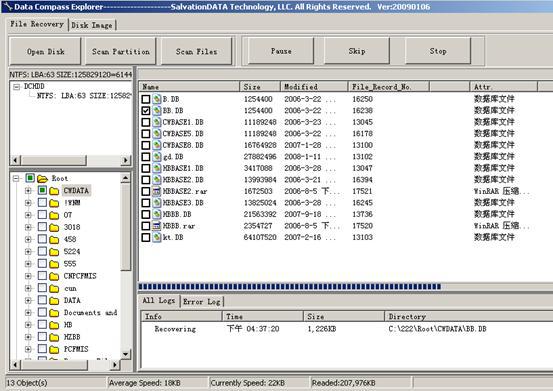Viewport: 553px width, 391px height.
Task: Expand the 3018 folder node
Action: (x=28, y=227)
